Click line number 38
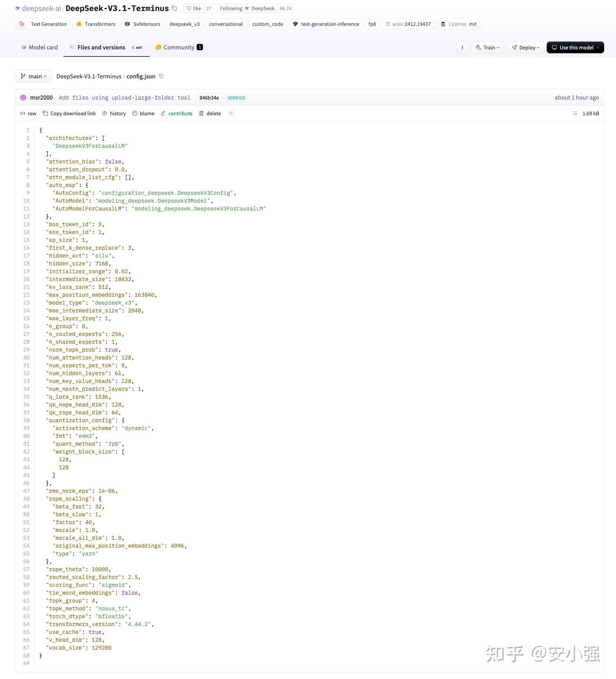Image resolution: width=616 pixels, height=679 pixels. (26, 420)
